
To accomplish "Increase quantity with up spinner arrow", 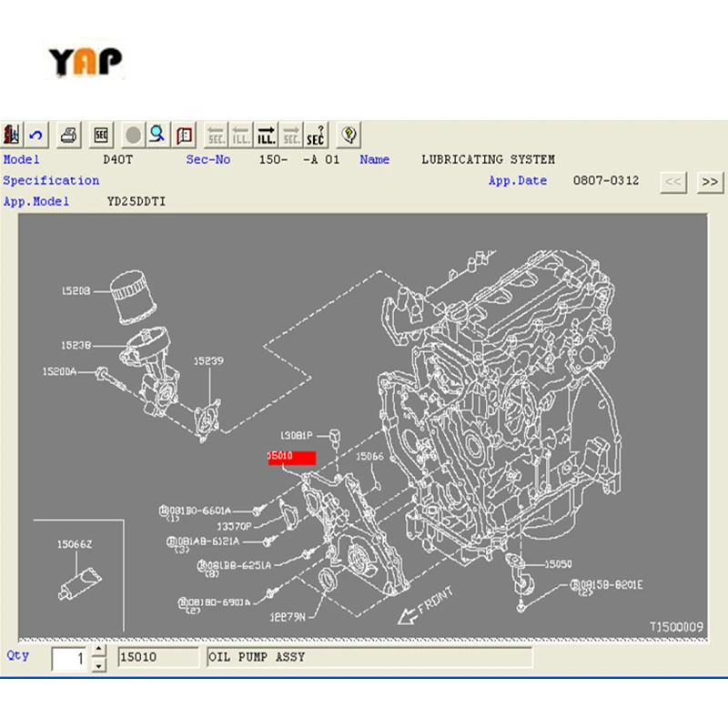I will click(98, 649).
